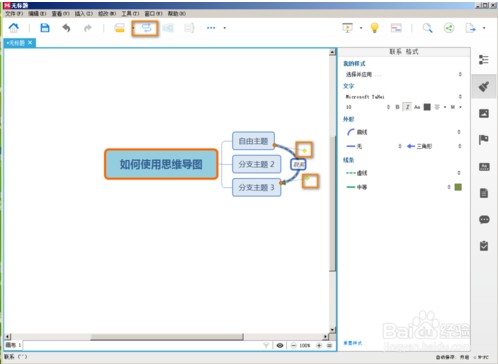Open the Outline panel from the sidebar
This screenshot has width=498, height=364.
[484, 60]
